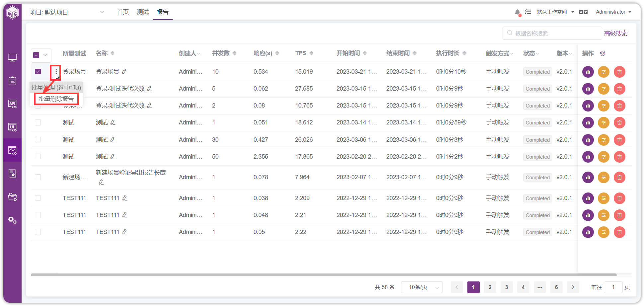This screenshot has height=306, width=644.
Task: Go to next page arrow
Action: point(573,287)
